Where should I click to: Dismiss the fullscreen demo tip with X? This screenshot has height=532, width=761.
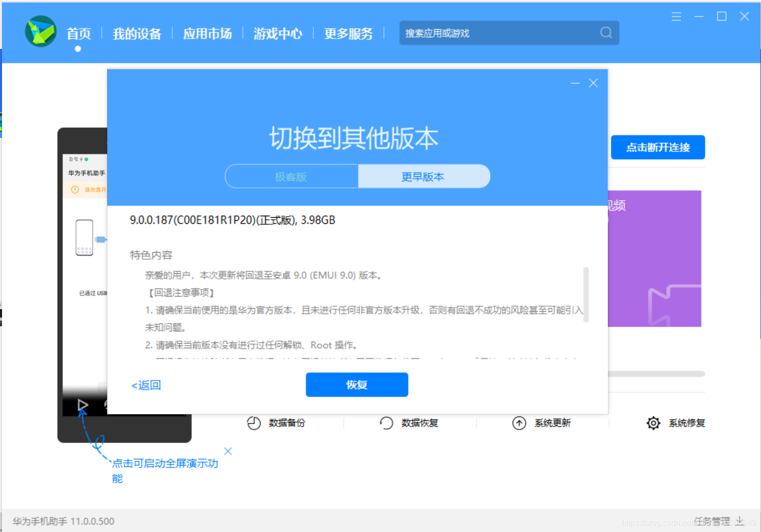click(x=228, y=451)
